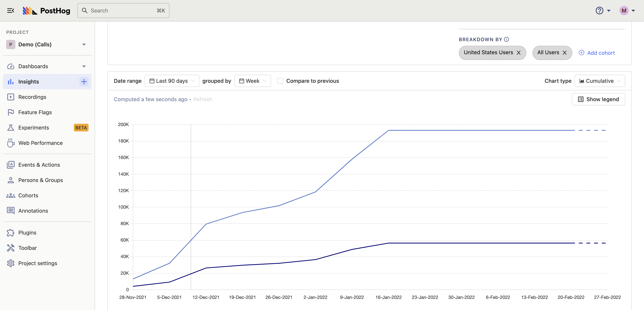Remove the All Users cohort
The height and width of the screenshot is (310, 644).
coord(565,53)
